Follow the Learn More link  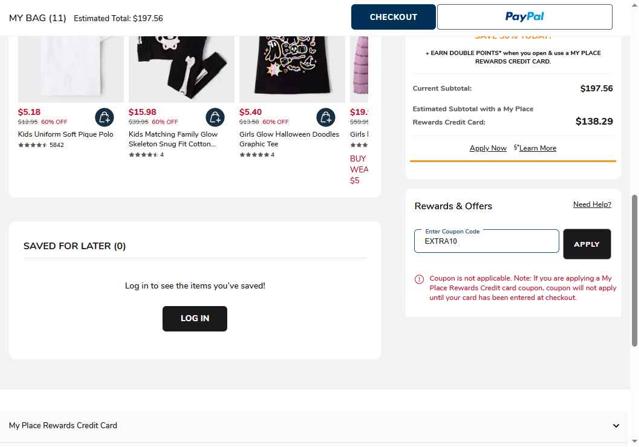pos(537,148)
